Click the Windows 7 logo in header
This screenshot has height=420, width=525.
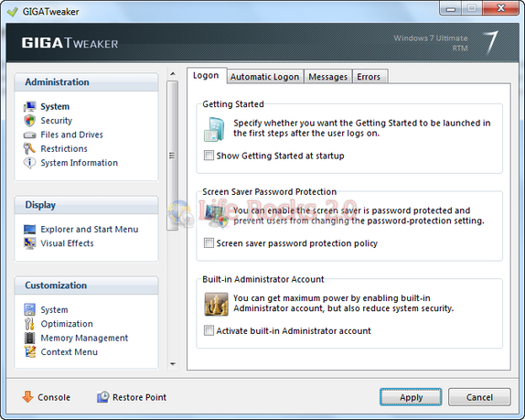(x=490, y=42)
